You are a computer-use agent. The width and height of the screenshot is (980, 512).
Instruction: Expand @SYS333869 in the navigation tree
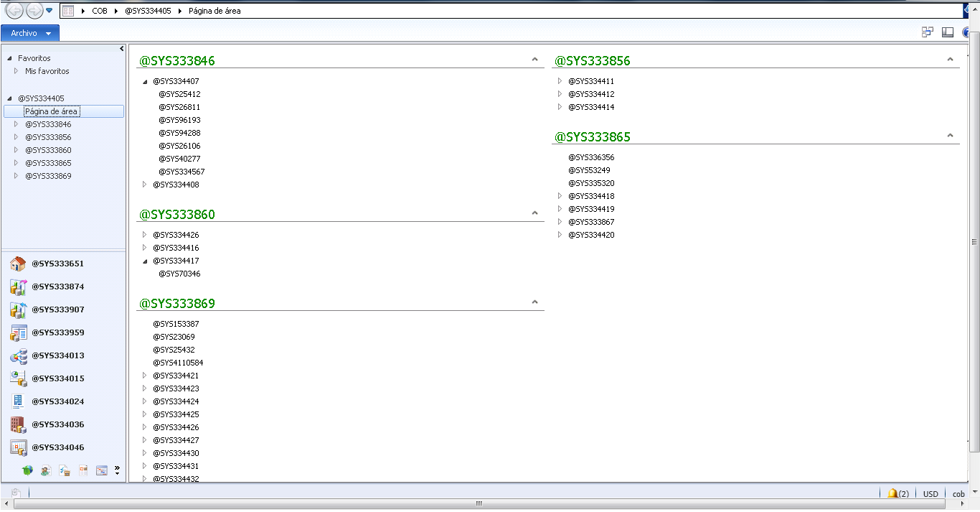point(17,176)
